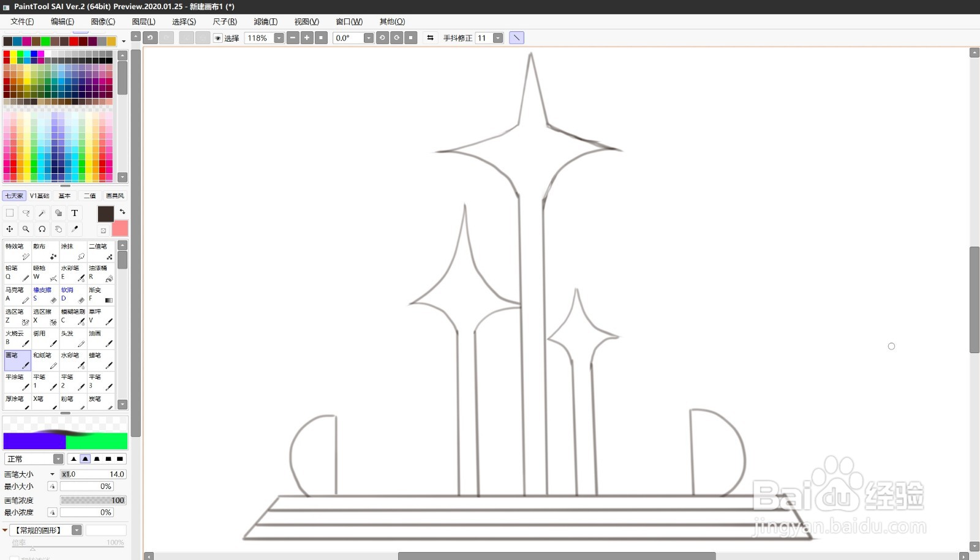Viewport: 980px width, 560px height.
Task: Select the Text tool
Action: click(74, 213)
